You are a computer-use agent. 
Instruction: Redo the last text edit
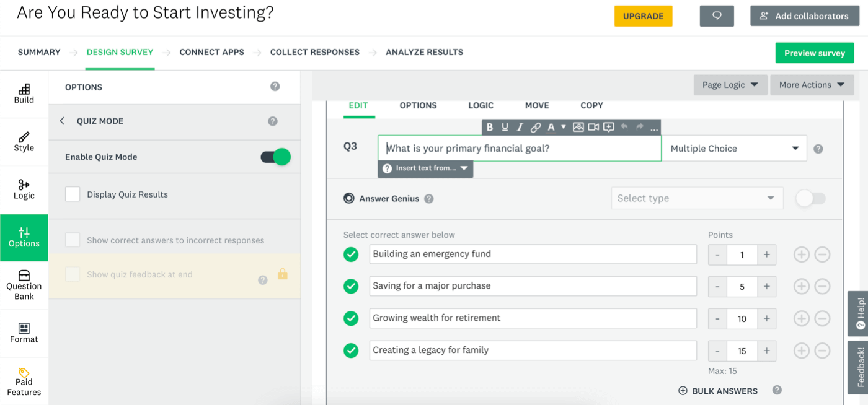639,126
